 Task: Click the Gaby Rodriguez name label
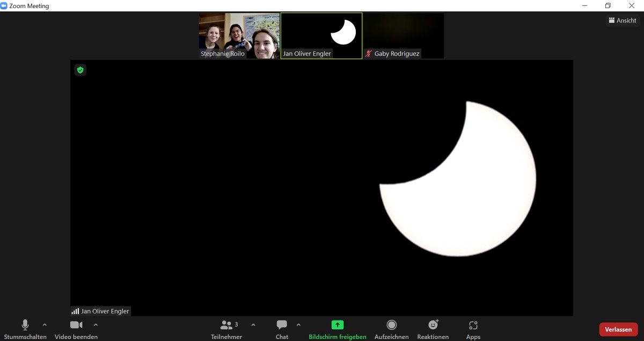click(397, 54)
